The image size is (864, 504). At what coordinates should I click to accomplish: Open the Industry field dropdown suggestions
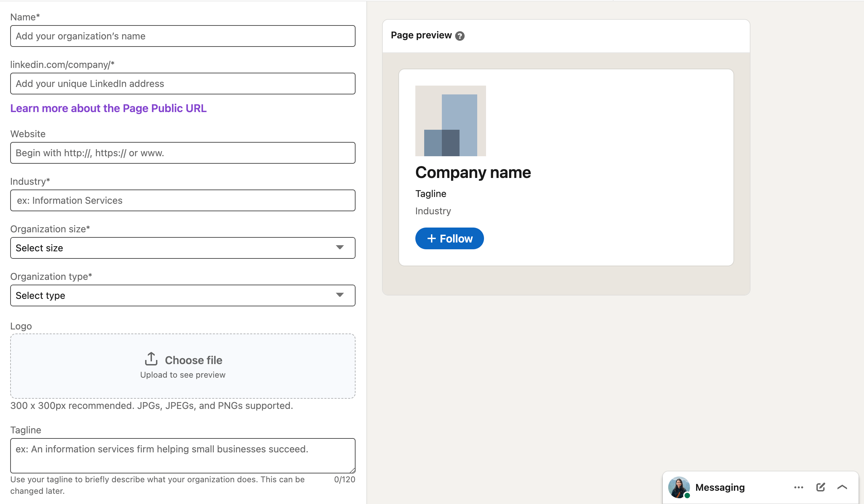183,200
